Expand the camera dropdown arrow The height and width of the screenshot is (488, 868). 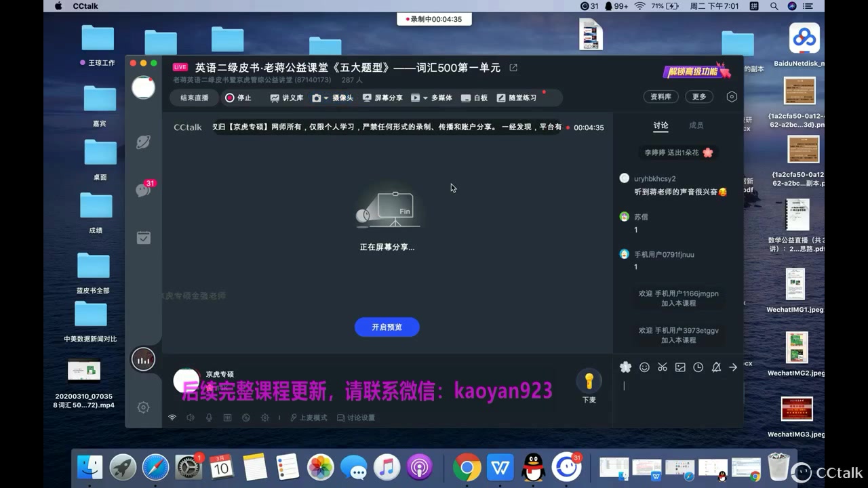coord(326,98)
